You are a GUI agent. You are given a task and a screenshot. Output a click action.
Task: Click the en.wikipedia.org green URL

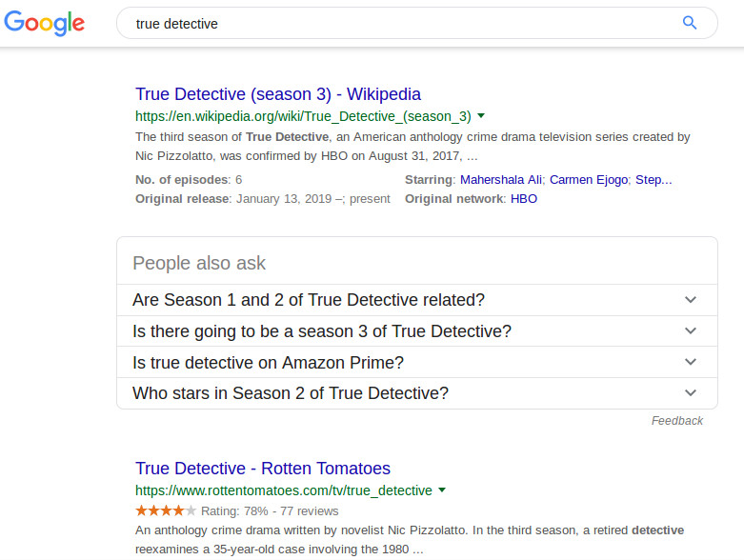pos(303,116)
